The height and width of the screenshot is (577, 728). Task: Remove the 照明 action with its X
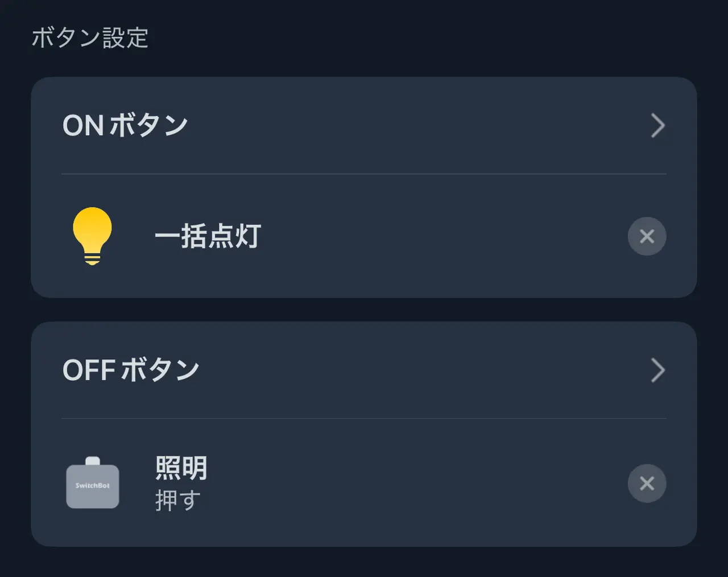647,483
